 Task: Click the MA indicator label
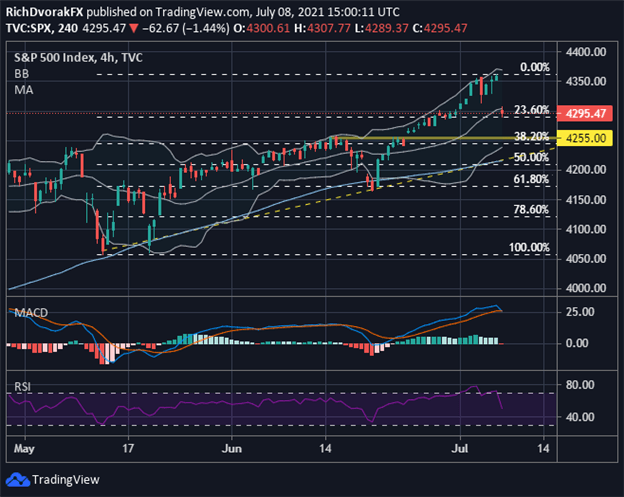coord(23,90)
